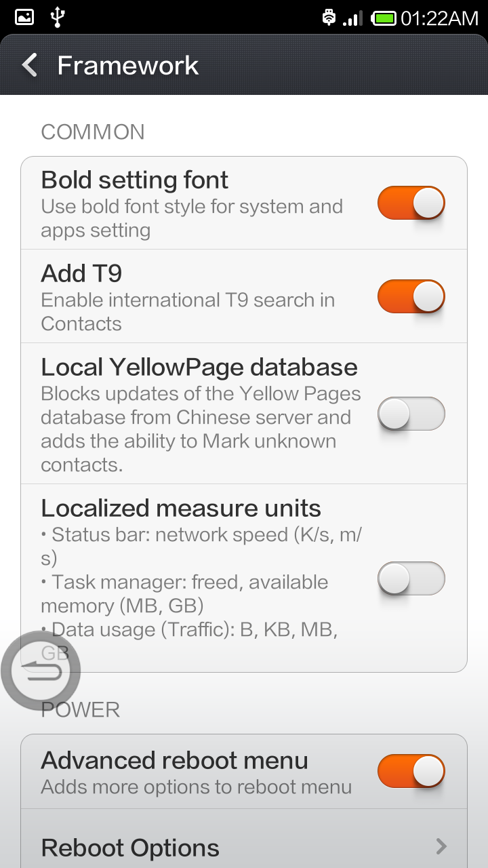This screenshot has width=488, height=868.
Task: Expand Reboot Options with the chevron
Action: [x=441, y=846]
